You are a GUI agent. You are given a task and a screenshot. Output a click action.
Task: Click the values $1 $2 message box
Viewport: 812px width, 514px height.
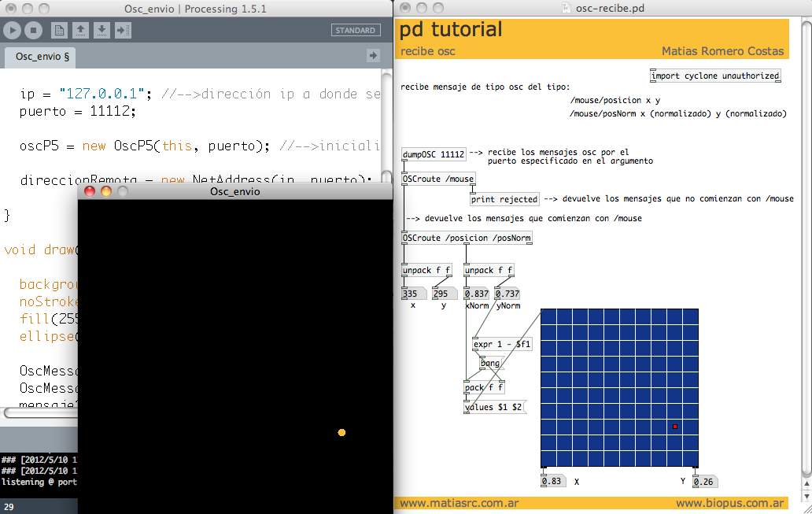(494, 407)
